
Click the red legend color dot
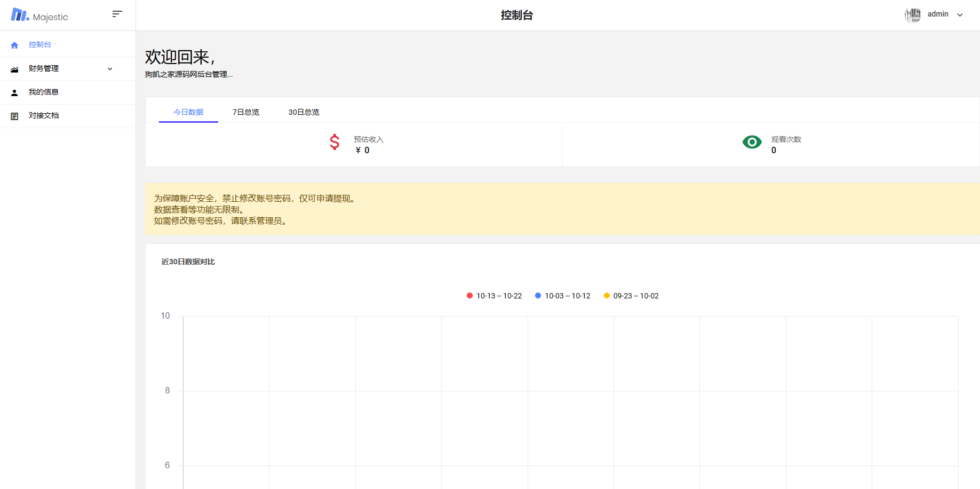point(469,296)
